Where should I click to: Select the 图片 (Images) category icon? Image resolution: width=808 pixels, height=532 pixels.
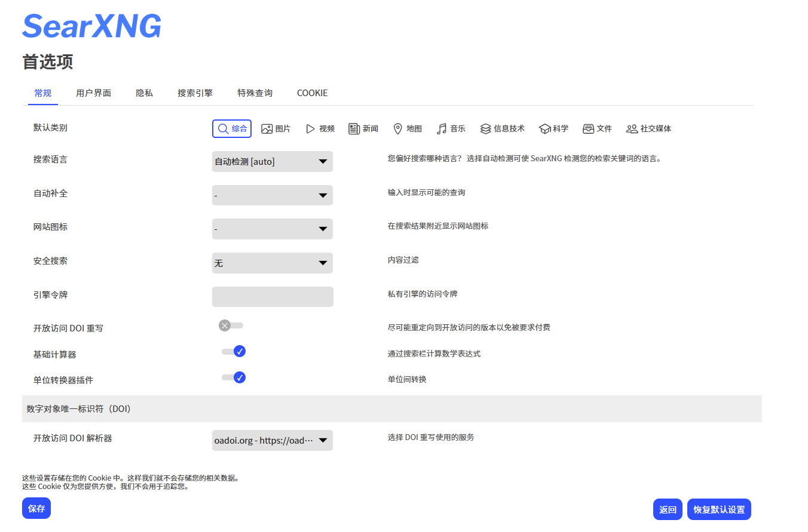276,128
